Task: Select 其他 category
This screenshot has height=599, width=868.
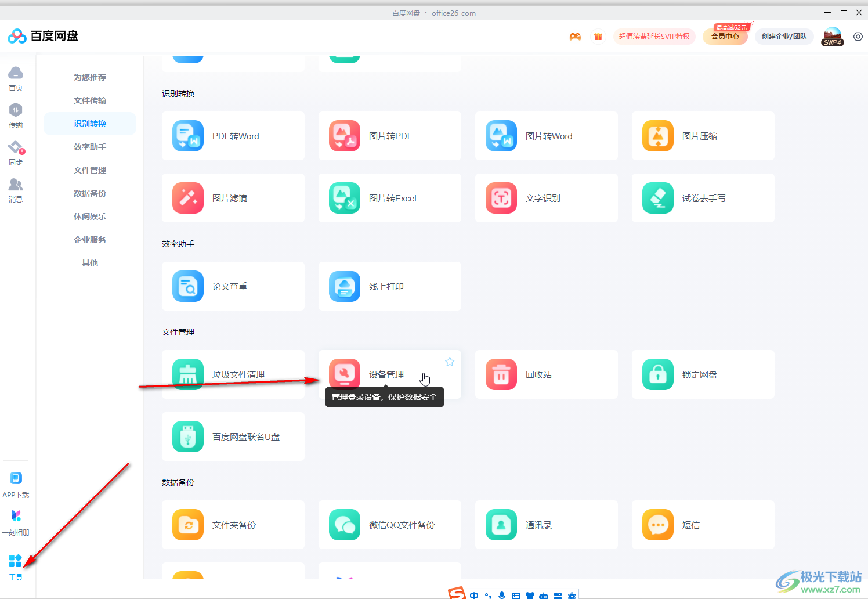Action: (x=90, y=263)
